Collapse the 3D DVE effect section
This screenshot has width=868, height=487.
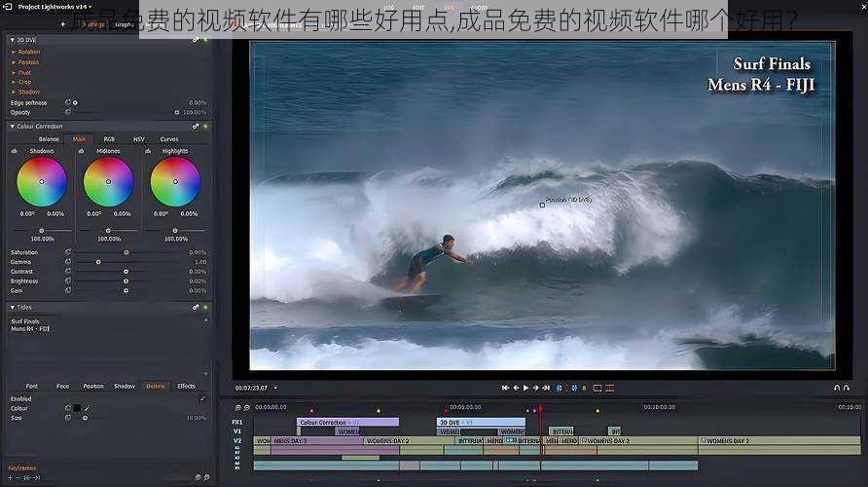click(13, 40)
